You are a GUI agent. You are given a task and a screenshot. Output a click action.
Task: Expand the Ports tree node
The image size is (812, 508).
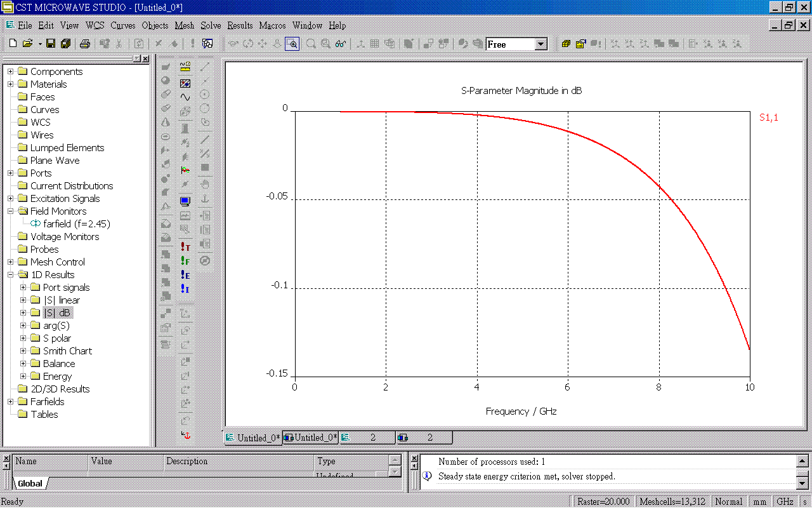click(x=10, y=173)
